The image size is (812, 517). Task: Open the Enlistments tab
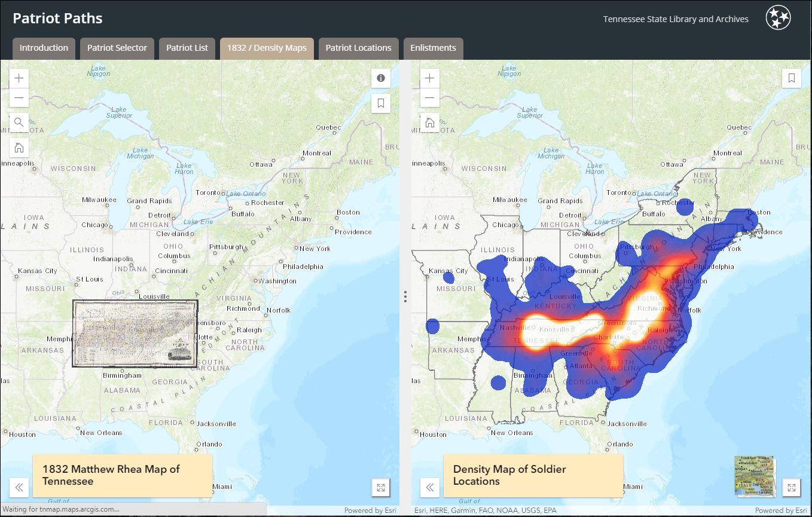pos(433,48)
